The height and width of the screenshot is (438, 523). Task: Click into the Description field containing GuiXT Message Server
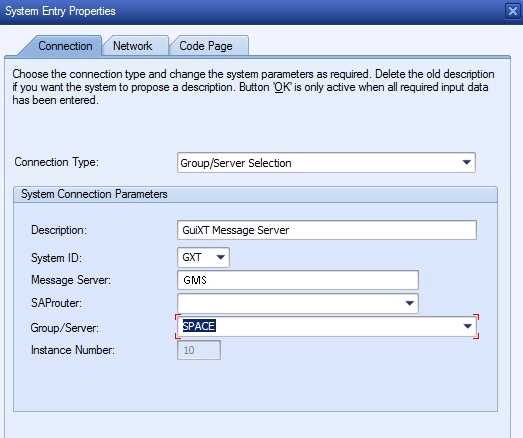coord(327,230)
